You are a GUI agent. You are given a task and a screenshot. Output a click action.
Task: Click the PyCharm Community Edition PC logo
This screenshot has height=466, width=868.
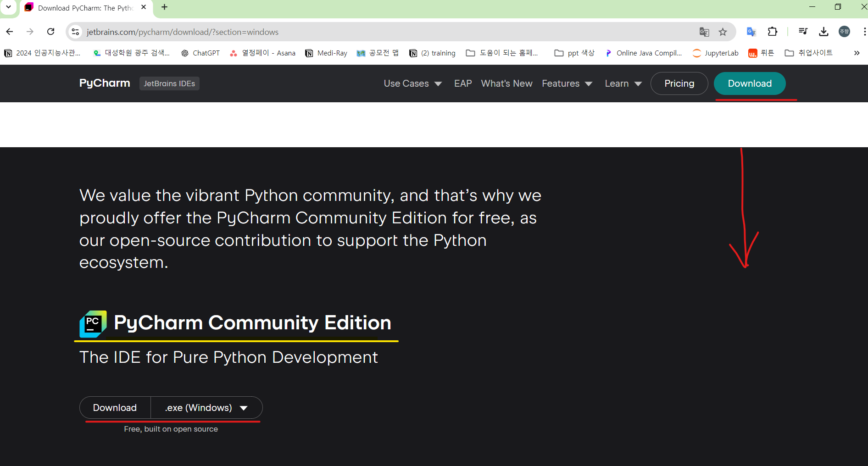coord(93,324)
